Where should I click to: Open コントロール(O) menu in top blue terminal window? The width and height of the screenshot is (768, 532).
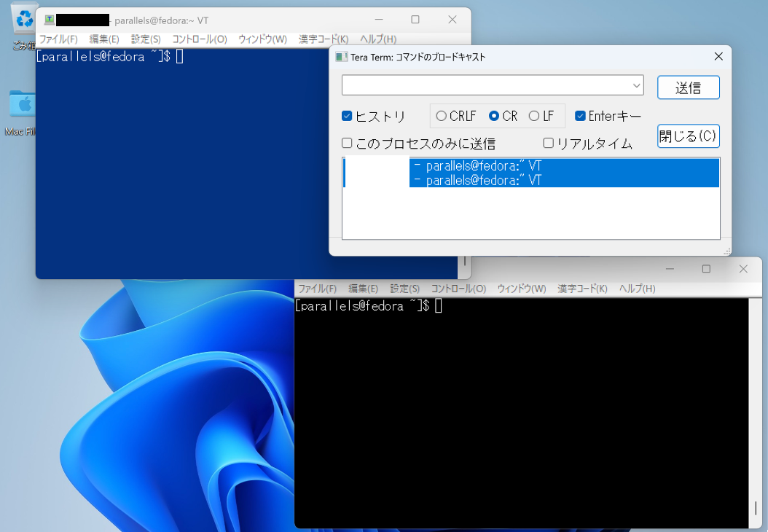coord(200,39)
